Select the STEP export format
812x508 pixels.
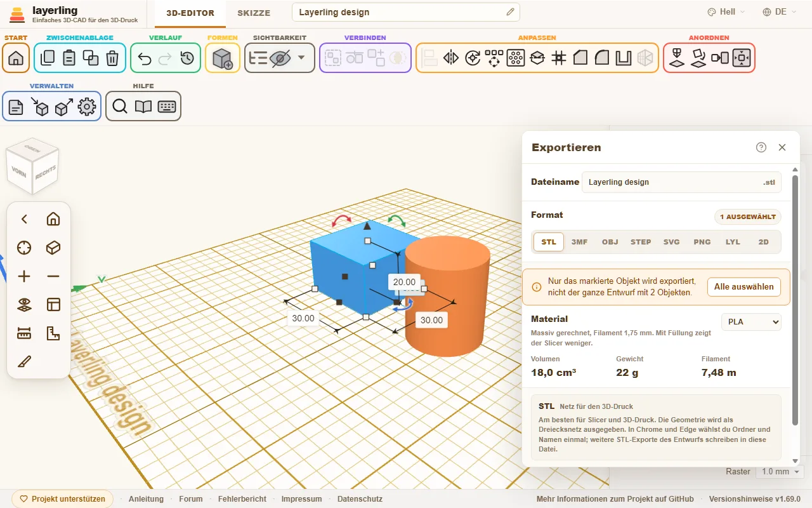(x=641, y=242)
